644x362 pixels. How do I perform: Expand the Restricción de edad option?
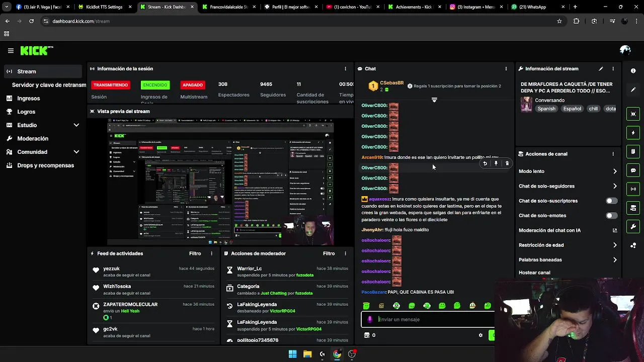[x=615, y=245]
